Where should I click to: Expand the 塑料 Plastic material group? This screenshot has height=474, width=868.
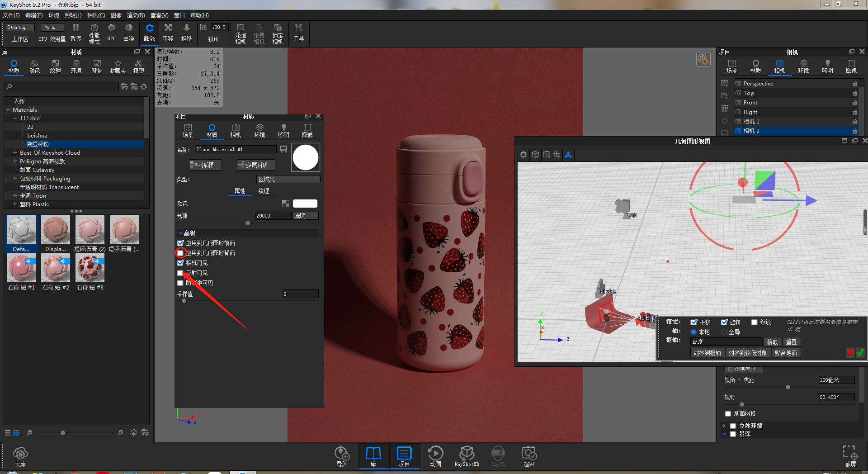(x=14, y=204)
